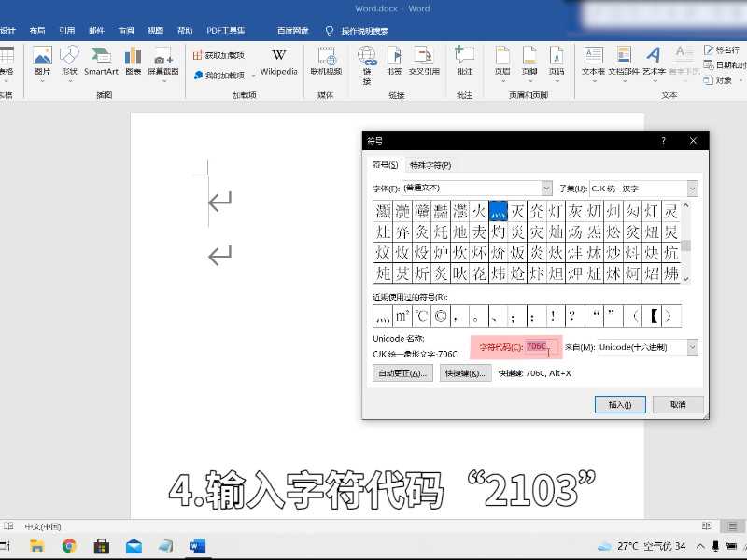Open the 引用 (References) ribbon tab

tap(67, 30)
